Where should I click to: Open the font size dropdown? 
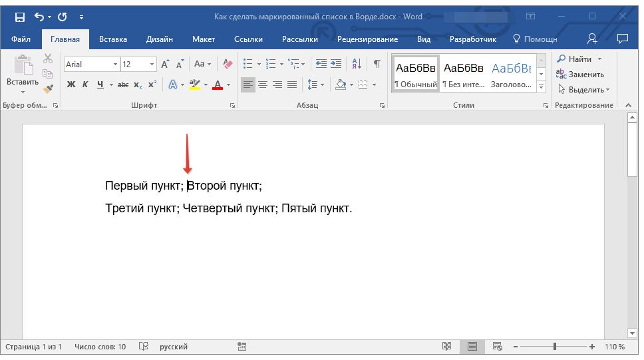pyautogui.click(x=152, y=65)
